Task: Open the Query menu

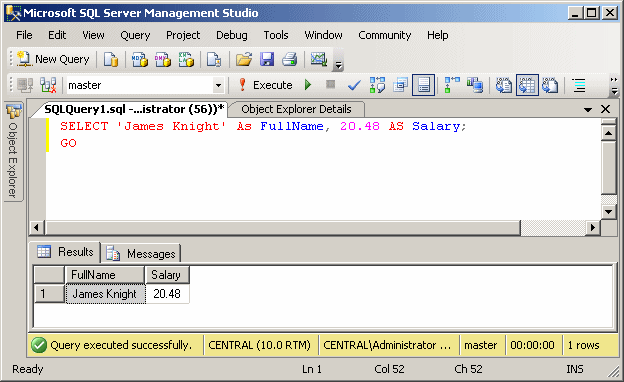Action: pos(135,35)
